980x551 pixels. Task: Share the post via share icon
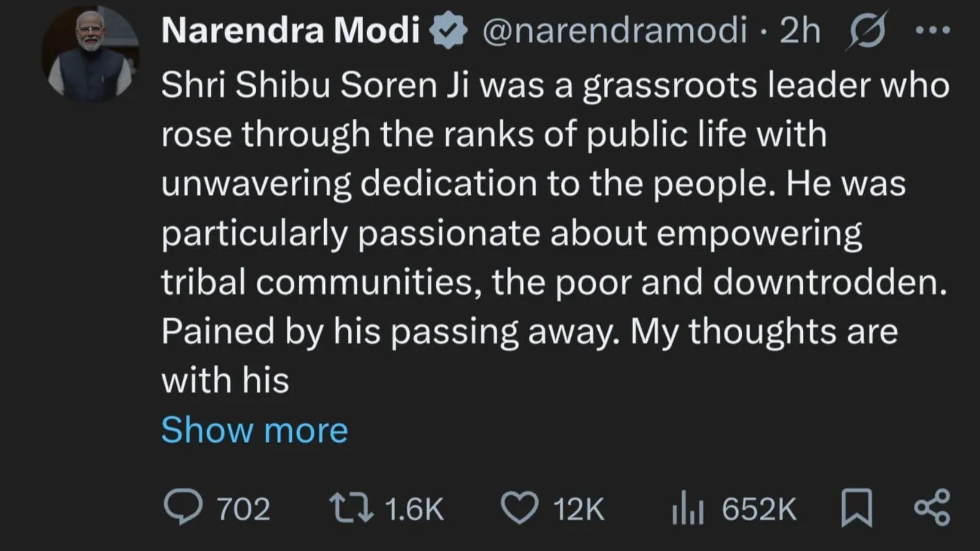point(932,508)
